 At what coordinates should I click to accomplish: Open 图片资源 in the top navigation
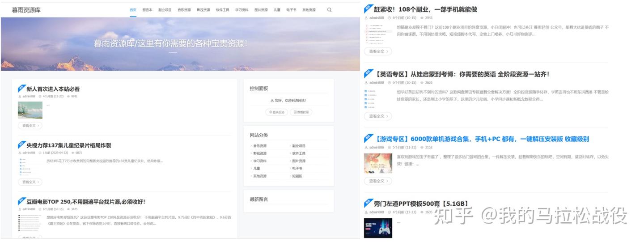click(261, 10)
